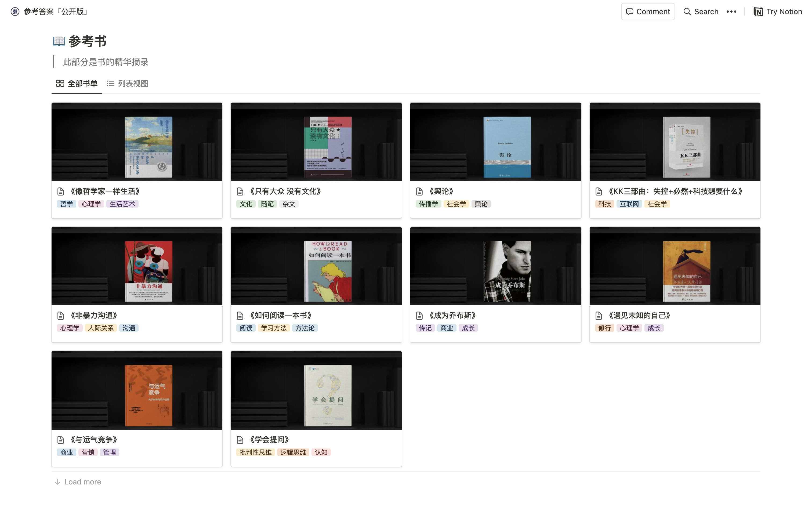Click page icon beside《非暴力沟通》
The image size is (812, 507).
pos(61,316)
